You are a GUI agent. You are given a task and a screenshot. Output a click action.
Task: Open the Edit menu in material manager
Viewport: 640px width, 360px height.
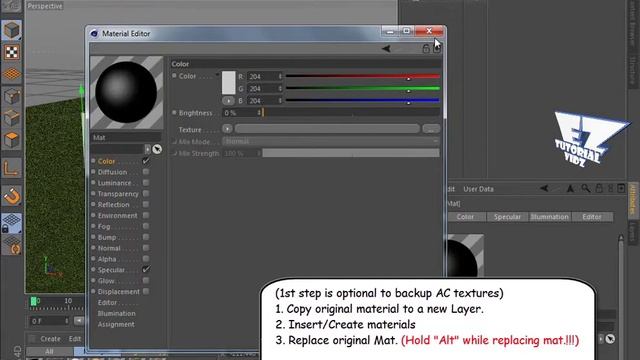pyautogui.click(x=75, y=339)
